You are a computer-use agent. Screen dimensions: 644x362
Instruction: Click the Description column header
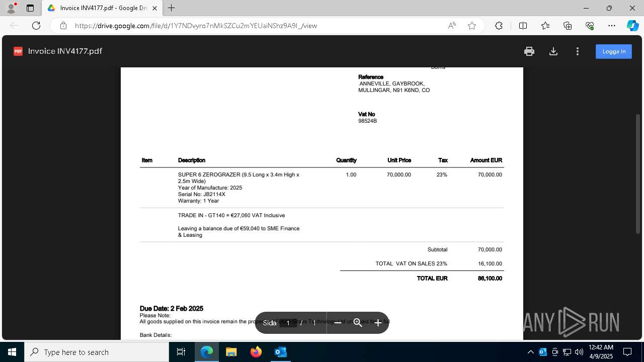[192, 160]
